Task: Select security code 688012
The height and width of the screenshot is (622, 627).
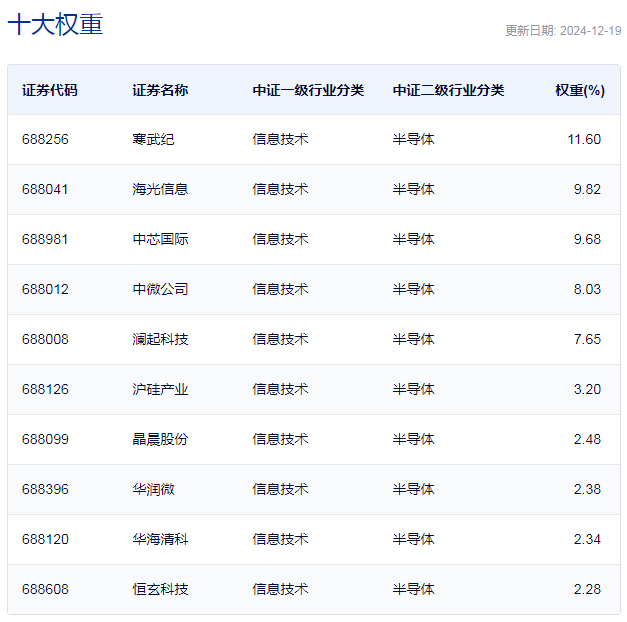Action: 45,289
